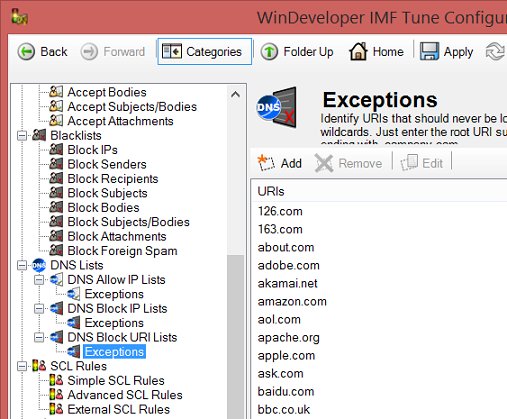507x419 pixels.
Task: Select apache.org in URI list
Action: tap(288, 338)
